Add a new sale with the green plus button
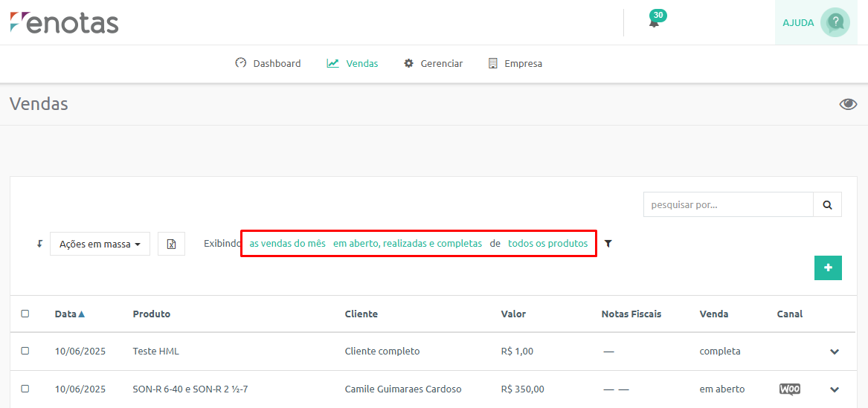 click(828, 268)
